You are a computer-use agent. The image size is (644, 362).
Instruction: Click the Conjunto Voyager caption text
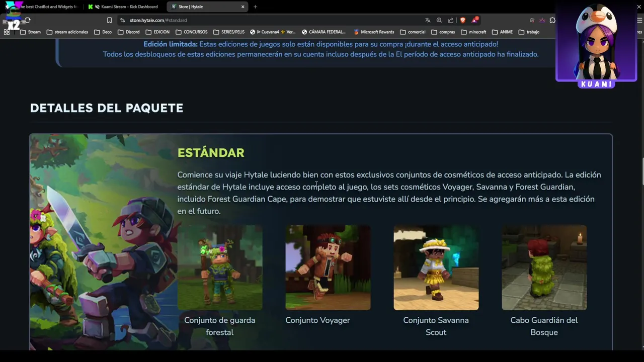pyautogui.click(x=317, y=320)
